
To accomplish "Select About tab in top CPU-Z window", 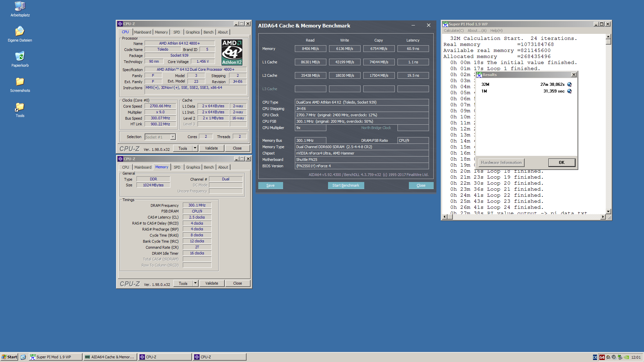I will click(x=223, y=32).
